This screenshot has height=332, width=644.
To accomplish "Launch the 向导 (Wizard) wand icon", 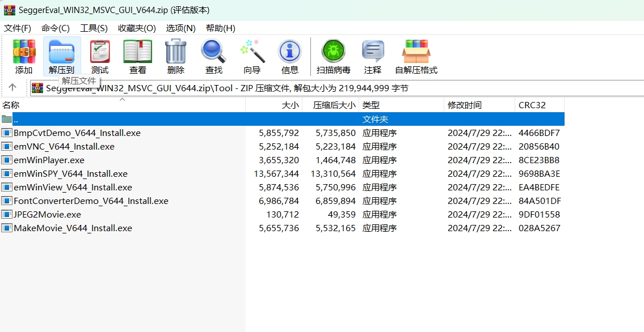I will [252, 52].
